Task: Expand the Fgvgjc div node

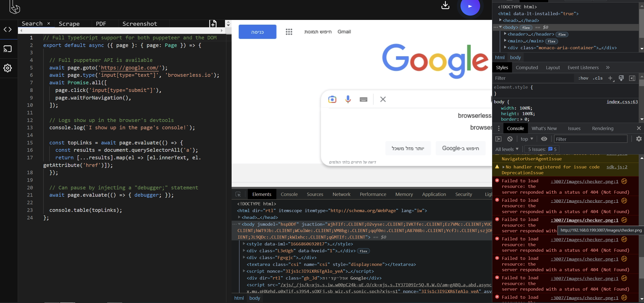Action: [244, 257]
